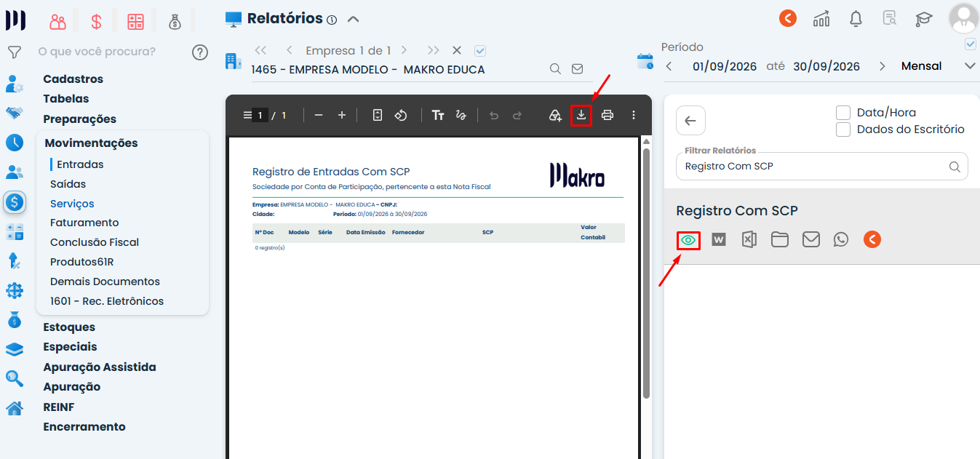Search companies with the magnifier icon
Screen dimensions: 980x459
click(x=555, y=69)
